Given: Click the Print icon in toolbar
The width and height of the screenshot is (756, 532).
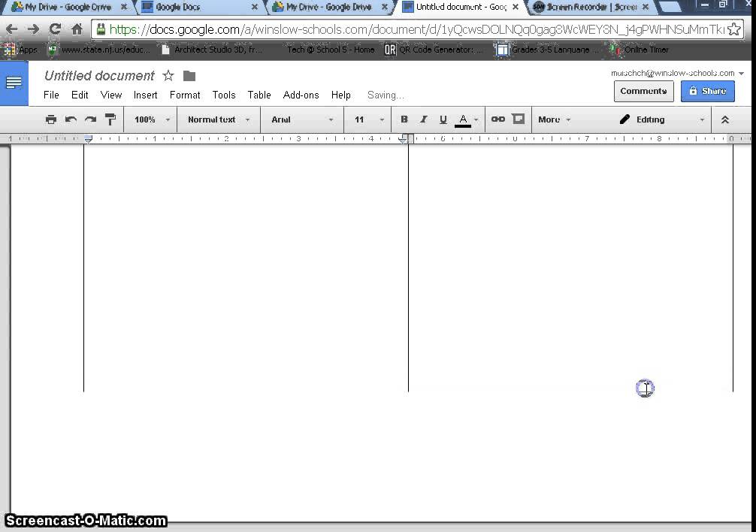Looking at the screenshot, I should [x=51, y=119].
